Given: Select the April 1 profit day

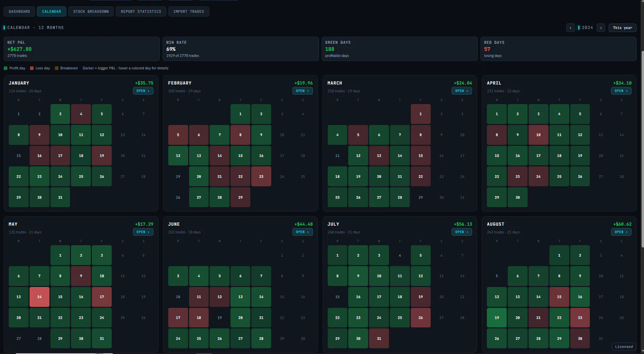Looking at the screenshot, I should coord(497,114).
